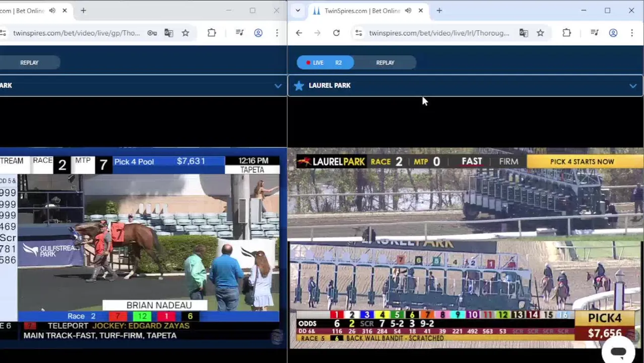644x363 pixels.
Task: Focus the left window's twinspires.com/bet/video/live/gp URL
Action: (77, 33)
